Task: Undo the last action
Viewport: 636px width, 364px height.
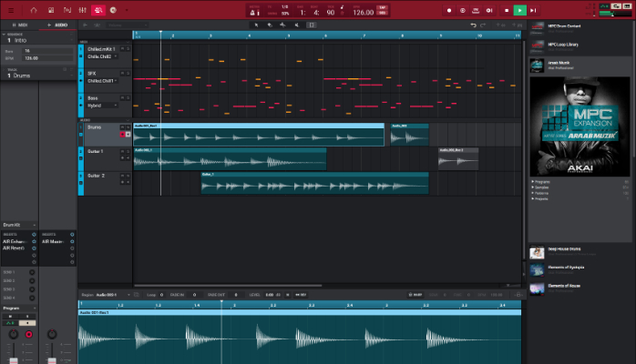Action: click(473, 25)
